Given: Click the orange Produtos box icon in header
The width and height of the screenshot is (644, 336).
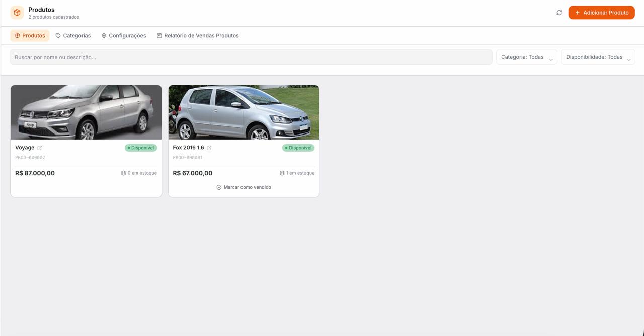Looking at the screenshot, I should click(17, 13).
